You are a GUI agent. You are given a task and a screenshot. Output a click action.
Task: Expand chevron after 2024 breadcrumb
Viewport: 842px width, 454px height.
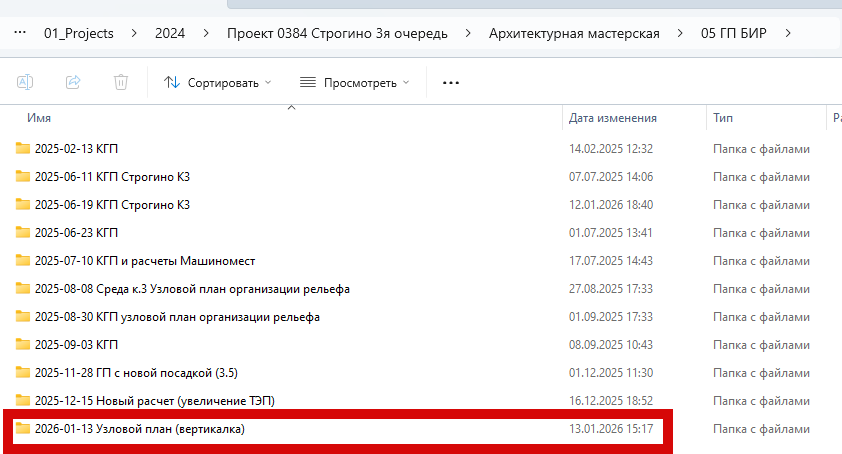[x=206, y=33]
